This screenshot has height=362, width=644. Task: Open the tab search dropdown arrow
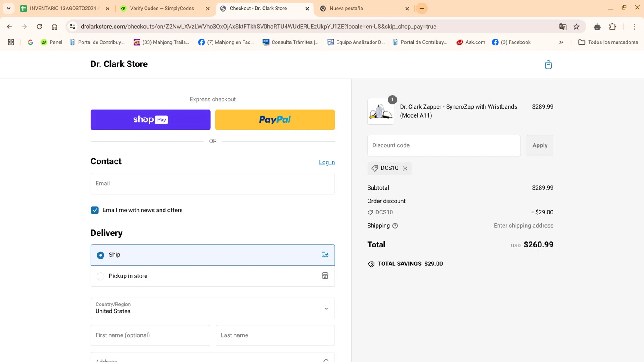click(x=9, y=9)
